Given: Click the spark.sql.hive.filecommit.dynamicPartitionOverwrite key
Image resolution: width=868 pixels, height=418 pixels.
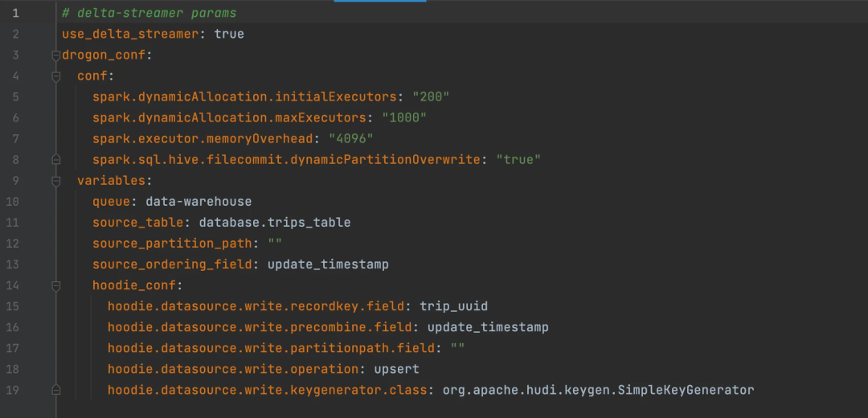Looking at the screenshot, I should (x=286, y=159).
